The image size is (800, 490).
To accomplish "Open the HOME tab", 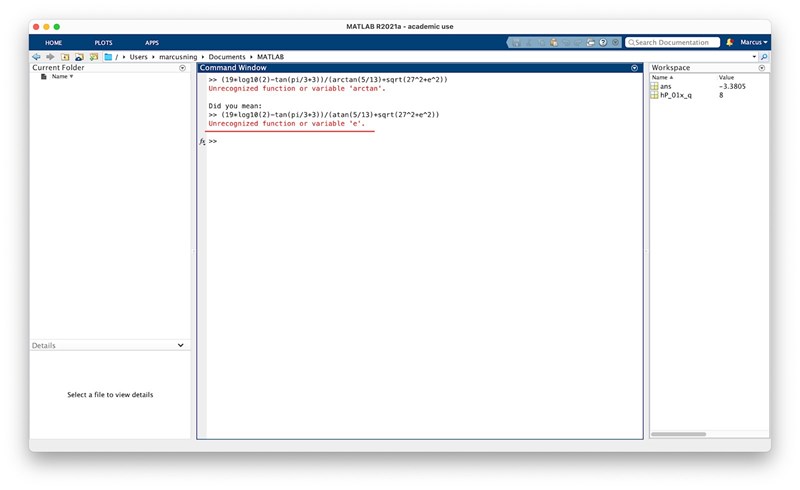I will [53, 43].
